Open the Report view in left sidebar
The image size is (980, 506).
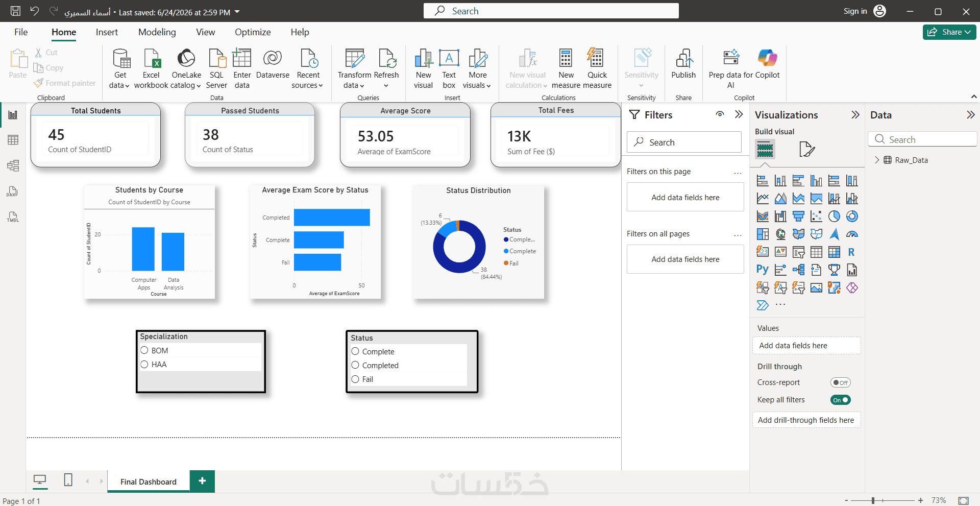(x=13, y=115)
